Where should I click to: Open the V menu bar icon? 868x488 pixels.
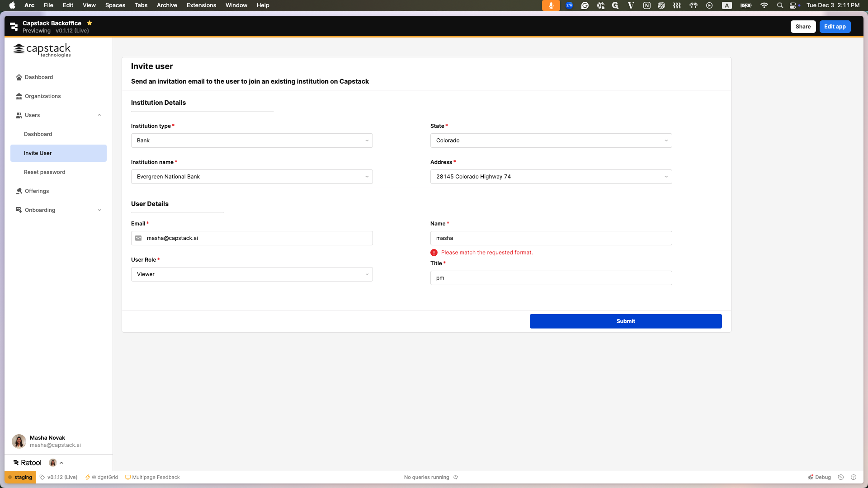pyautogui.click(x=631, y=5)
